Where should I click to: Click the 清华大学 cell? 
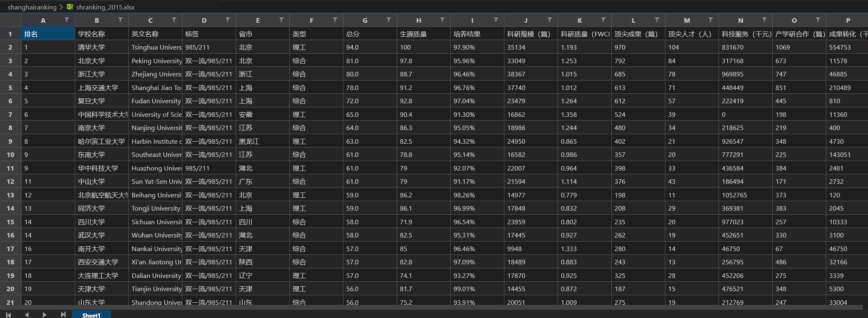pos(102,47)
